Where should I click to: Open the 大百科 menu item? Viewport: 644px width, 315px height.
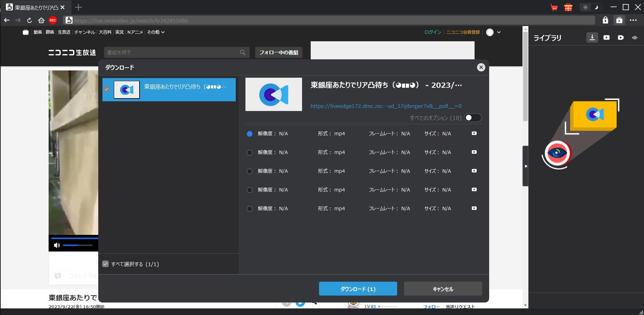tap(105, 32)
